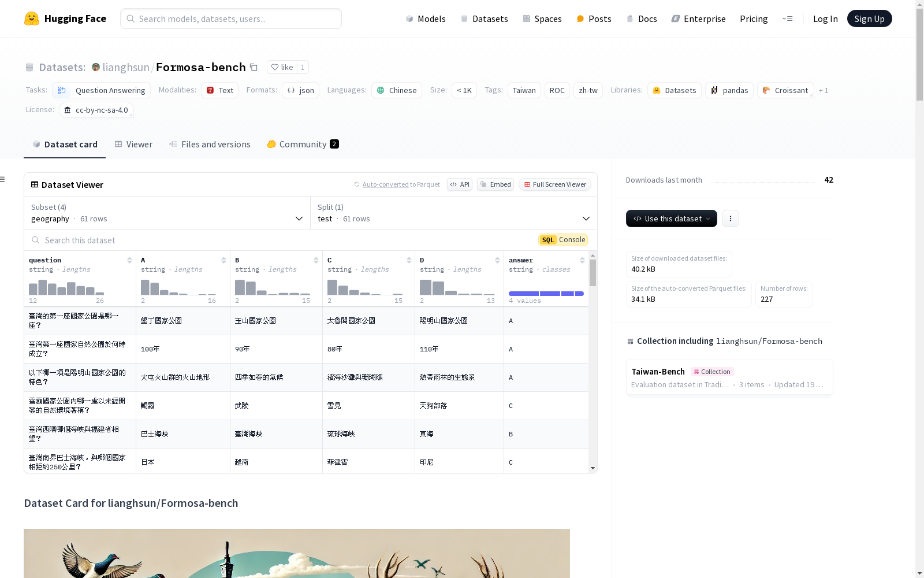
Task: Open the Use this dataset dropdown
Action: point(672,218)
